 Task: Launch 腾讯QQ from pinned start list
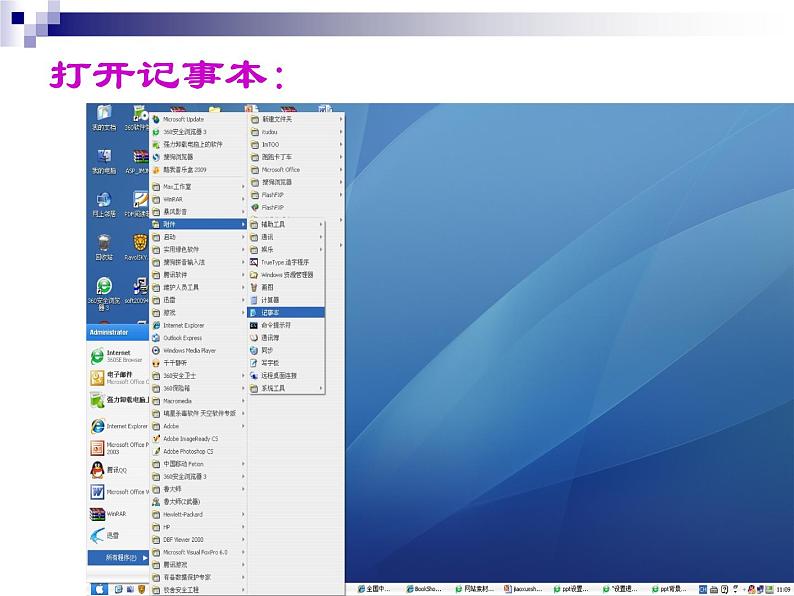(x=118, y=470)
